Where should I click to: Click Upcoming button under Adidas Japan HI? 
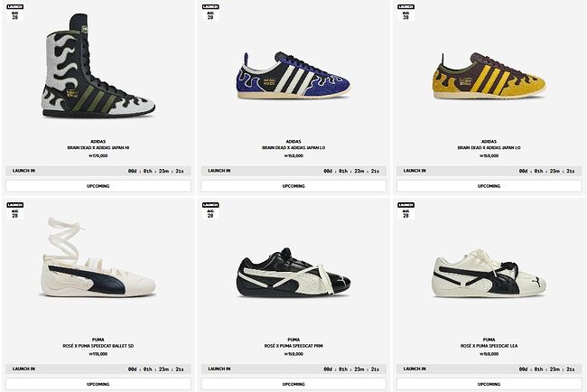coord(98,186)
